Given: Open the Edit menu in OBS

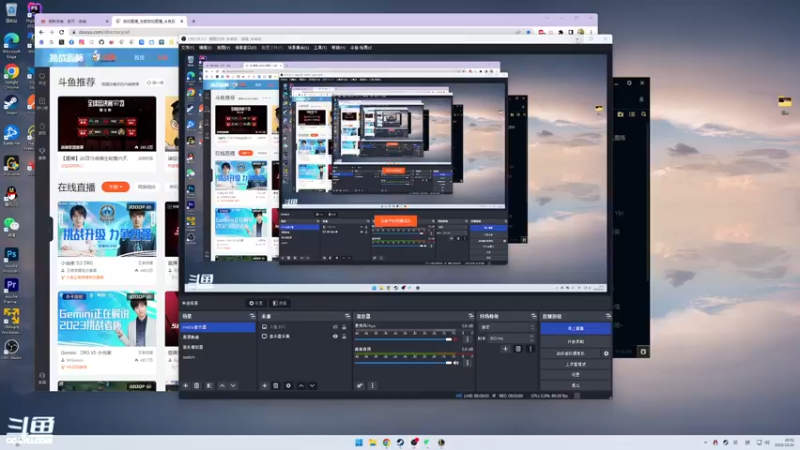Looking at the screenshot, I should [x=205, y=48].
